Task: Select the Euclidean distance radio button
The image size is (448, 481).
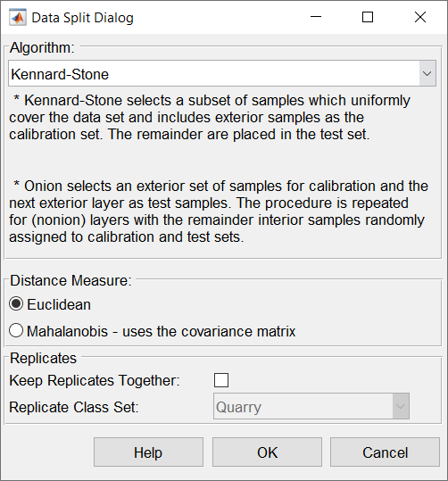Action: coord(16,304)
